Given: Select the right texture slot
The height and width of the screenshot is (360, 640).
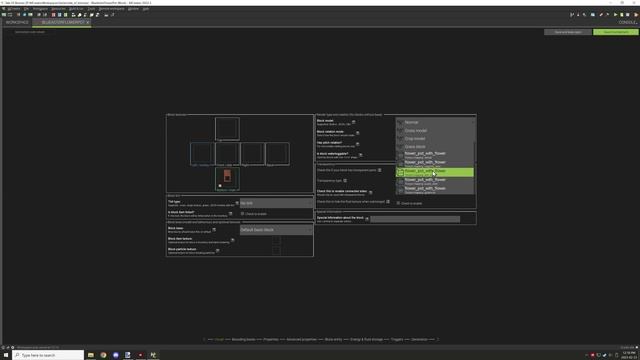Looking at the screenshot, I should [253, 153].
